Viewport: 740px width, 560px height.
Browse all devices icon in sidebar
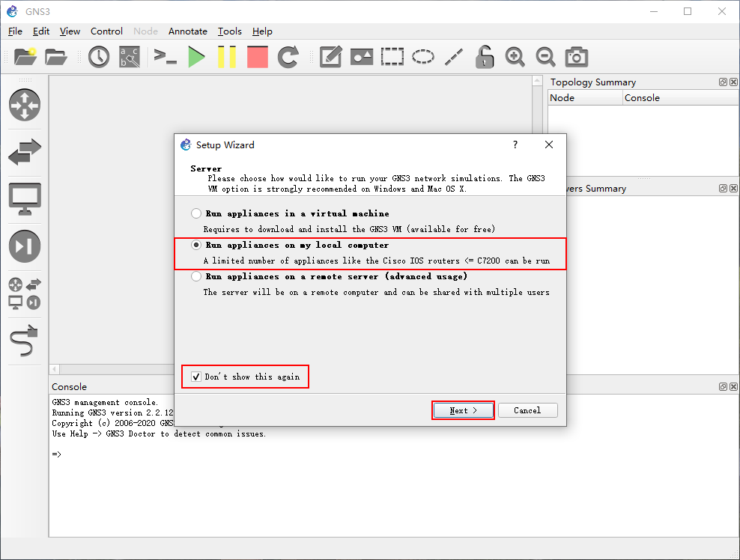point(25,293)
